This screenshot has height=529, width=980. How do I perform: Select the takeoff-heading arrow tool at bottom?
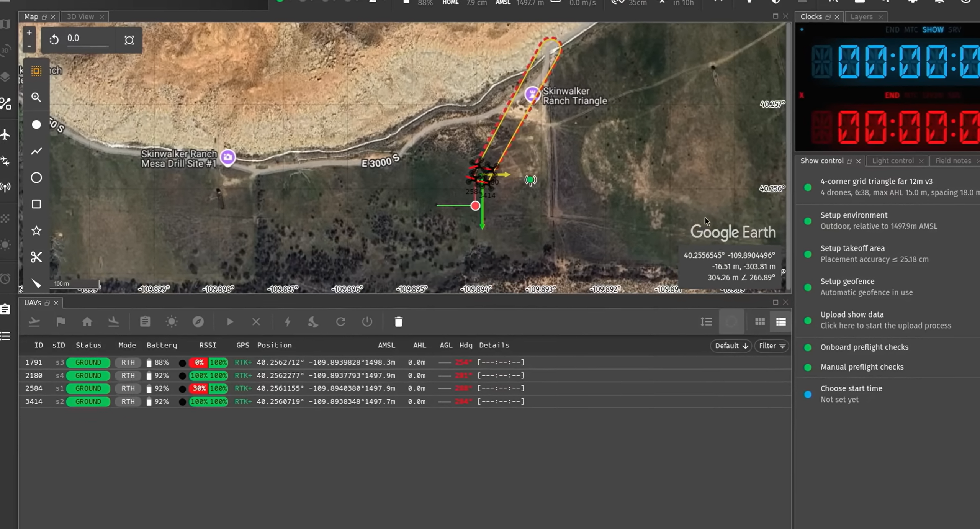36,283
